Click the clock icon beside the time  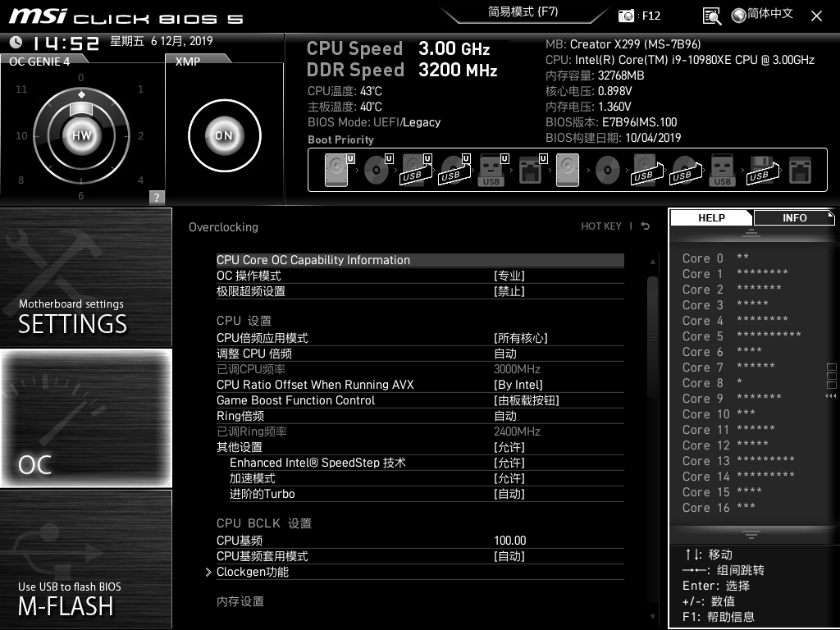(16, 43)
